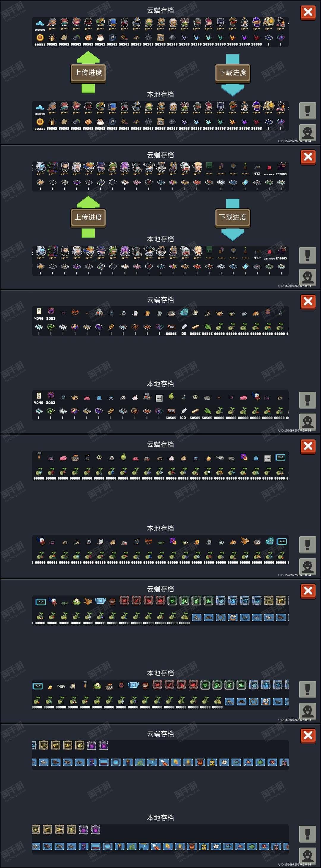
Task: Click the hammer icon starting the fourth cloud save row
Action: tap(39, 456)
